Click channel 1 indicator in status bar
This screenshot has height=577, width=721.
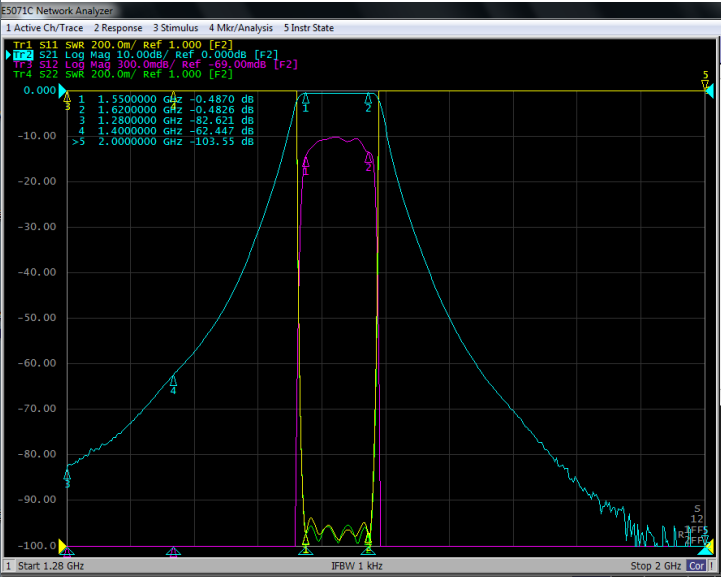[8, 566]
